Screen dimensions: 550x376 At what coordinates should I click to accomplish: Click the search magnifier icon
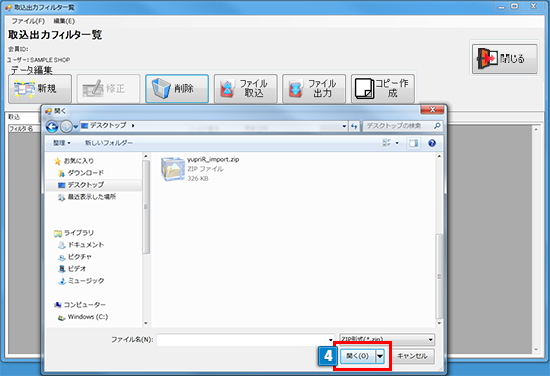(437, 126)
